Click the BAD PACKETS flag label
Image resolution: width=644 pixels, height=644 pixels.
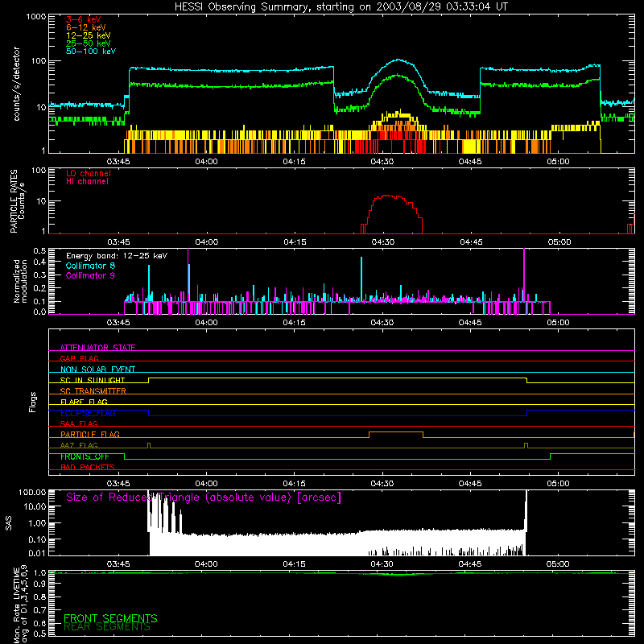88,467
